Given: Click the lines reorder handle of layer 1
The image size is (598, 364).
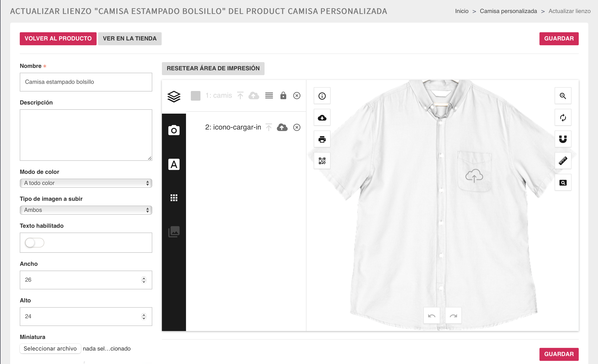Looking at the screenshot, I should (x=269, y=96).
